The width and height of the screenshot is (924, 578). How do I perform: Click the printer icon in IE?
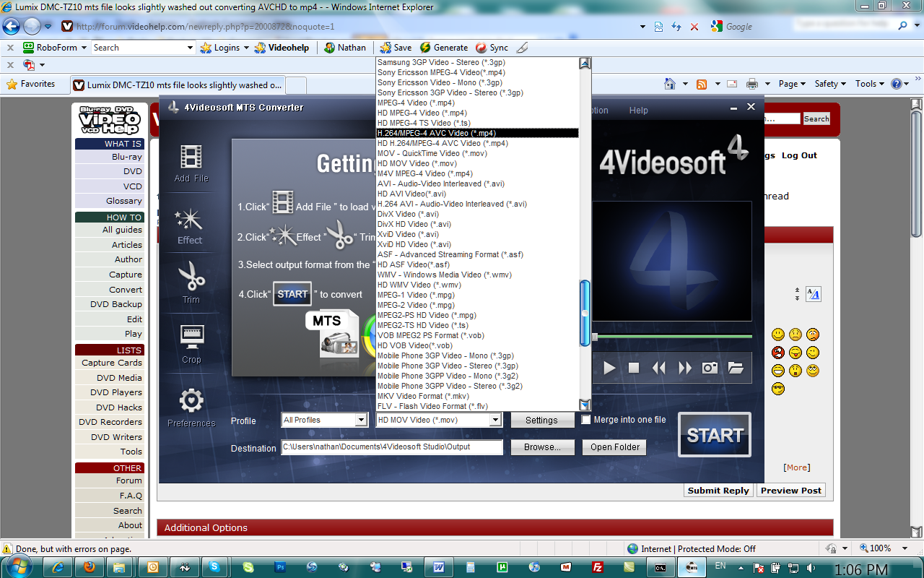(752, 84)
